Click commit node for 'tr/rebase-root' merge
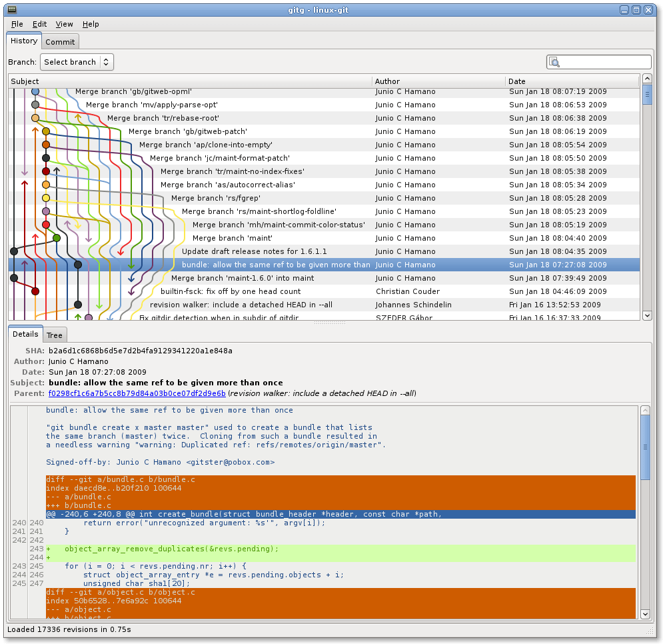Screen dimensions: 663x644 click(35, 118)
